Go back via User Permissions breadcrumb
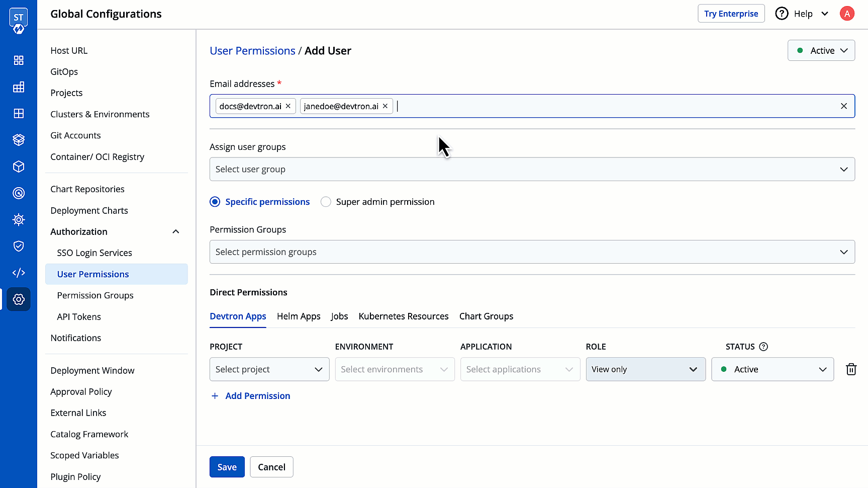This screenshot has height=488, width=868. click(252, 51)
